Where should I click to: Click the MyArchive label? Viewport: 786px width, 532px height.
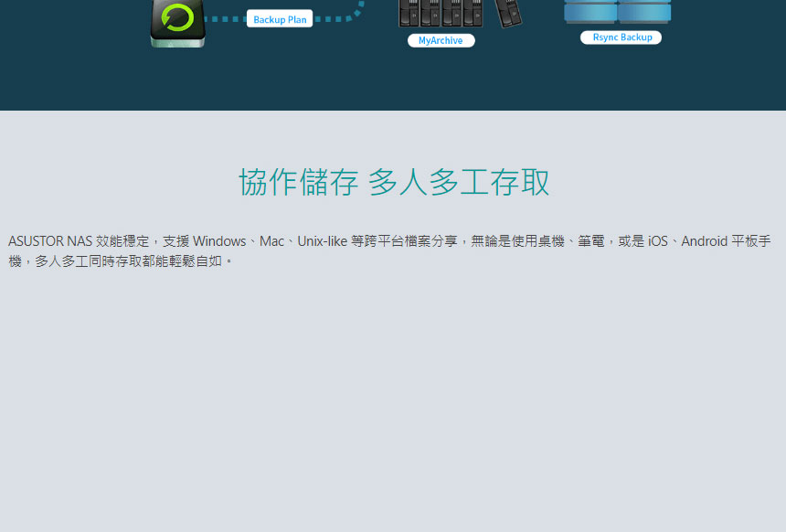point(441,40)
